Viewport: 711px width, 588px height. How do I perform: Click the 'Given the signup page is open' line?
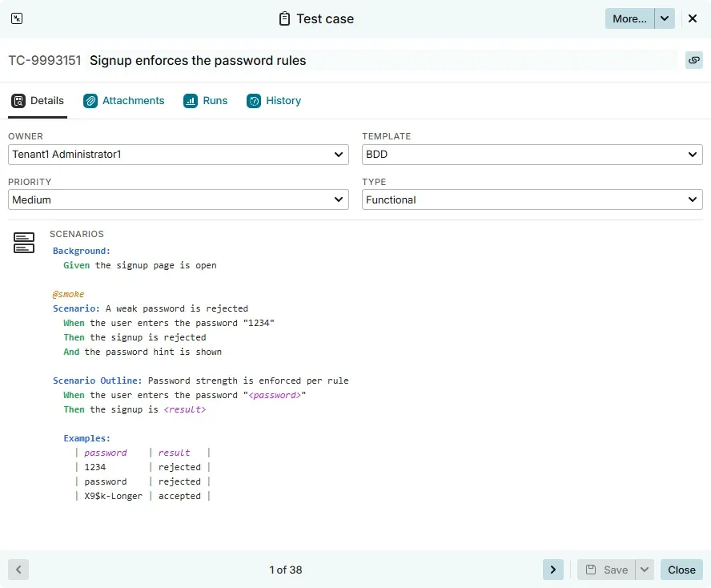point(140,265)
